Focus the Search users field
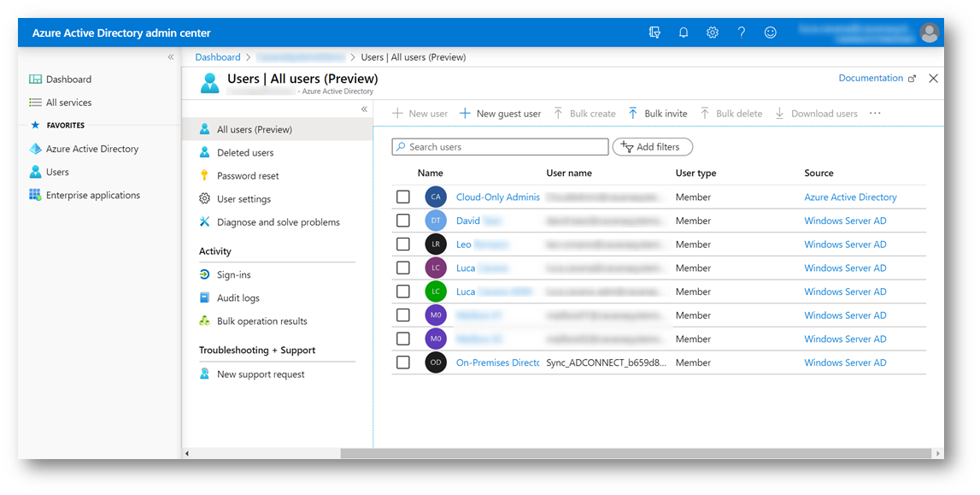Screen dimensions: 980x495 tap(500, 147)
